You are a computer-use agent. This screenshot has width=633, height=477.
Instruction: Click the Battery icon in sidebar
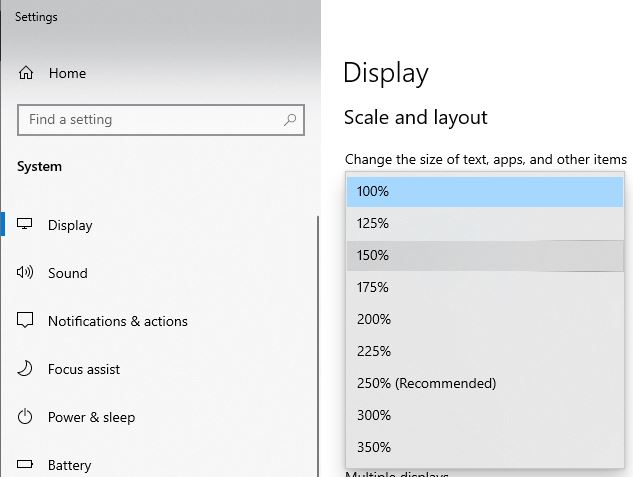[26, 465]
